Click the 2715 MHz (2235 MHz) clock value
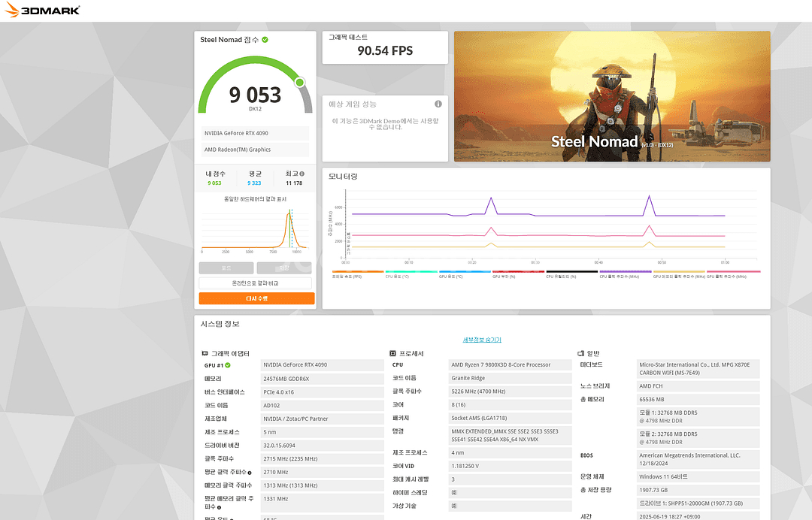 coord(322,459)
